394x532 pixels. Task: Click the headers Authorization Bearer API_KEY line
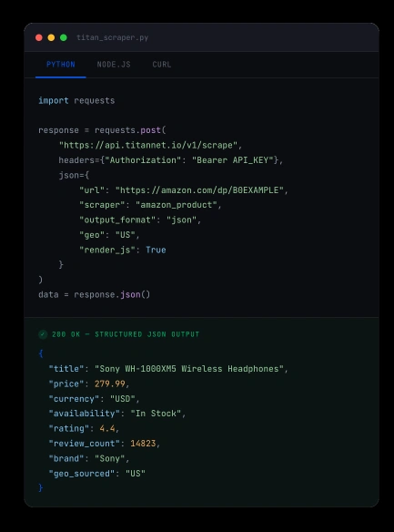click(x=171, y=160)
